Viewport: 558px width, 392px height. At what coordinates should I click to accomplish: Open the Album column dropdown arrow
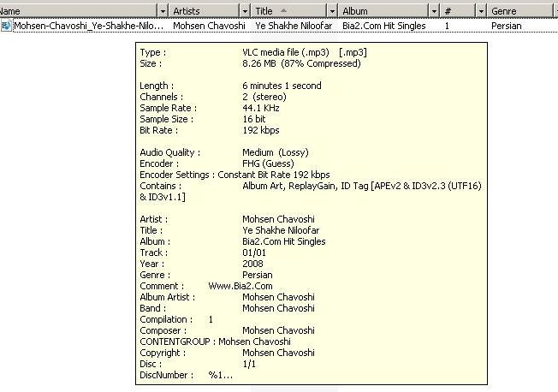(x=434, y=11)
